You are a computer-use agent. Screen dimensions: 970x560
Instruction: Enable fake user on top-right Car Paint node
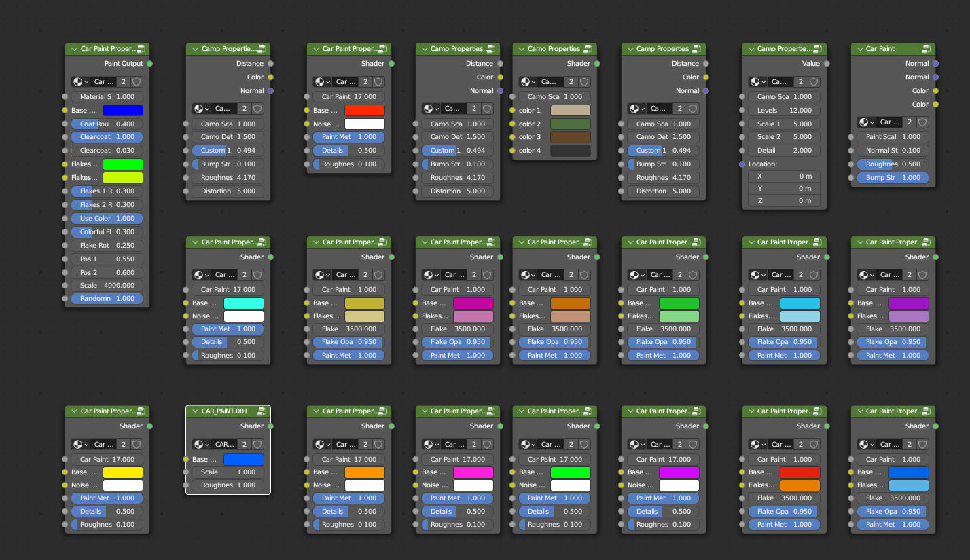922,122
